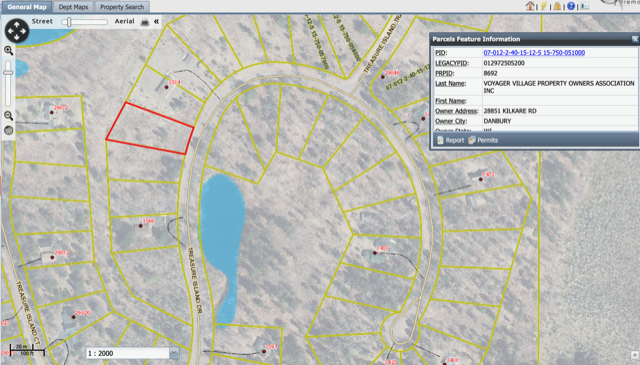The height and width of the screenshot is (365, 640).
Task: Close the Parcels Feature Information panel
Action: tap(635, 39)
